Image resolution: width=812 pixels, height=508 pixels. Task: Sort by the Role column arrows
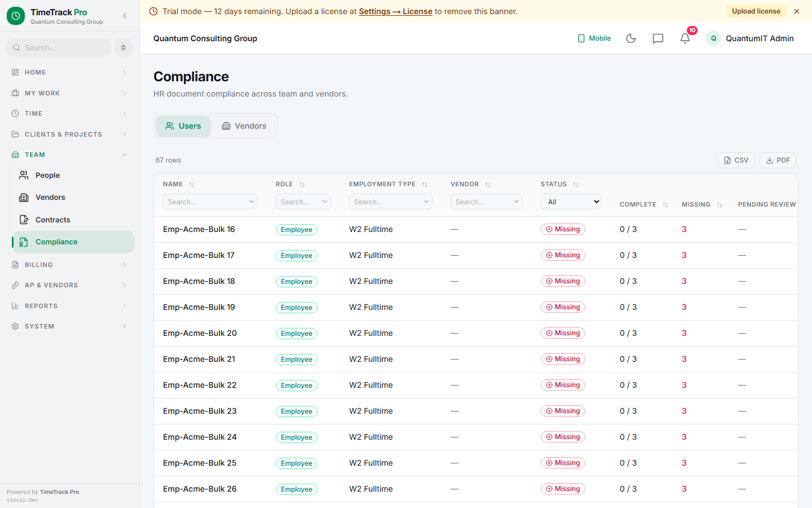point(302,185)
